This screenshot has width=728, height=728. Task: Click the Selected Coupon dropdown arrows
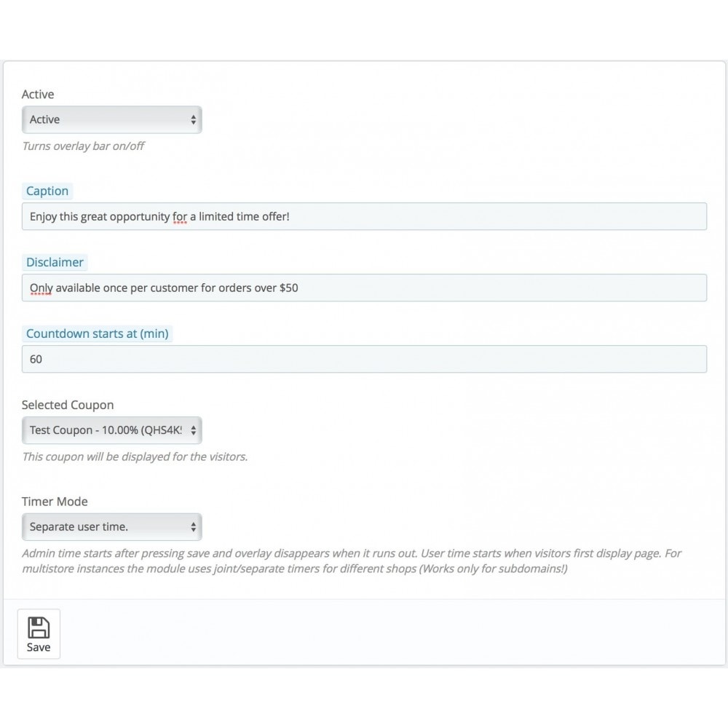pyautogui.click(x=193, y=430)
